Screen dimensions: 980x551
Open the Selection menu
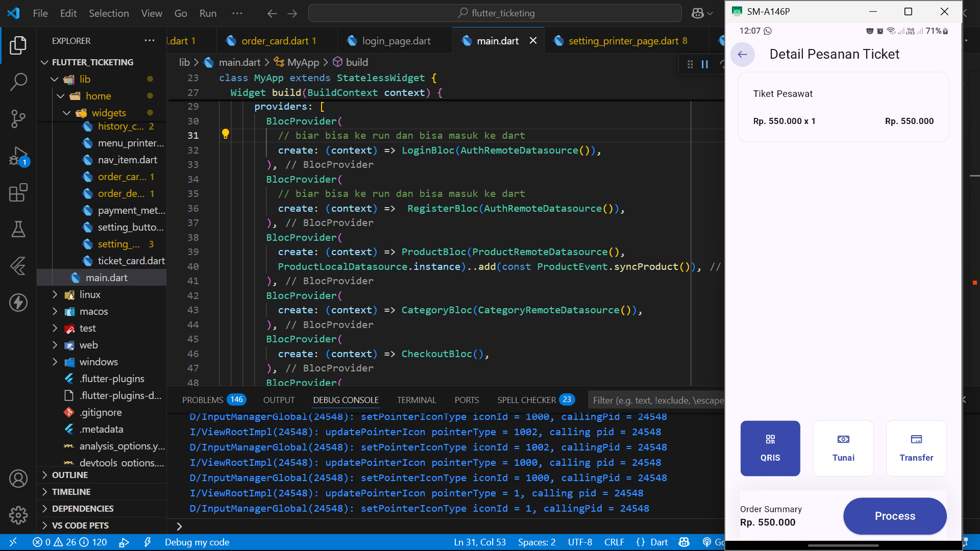click(109, 13)
